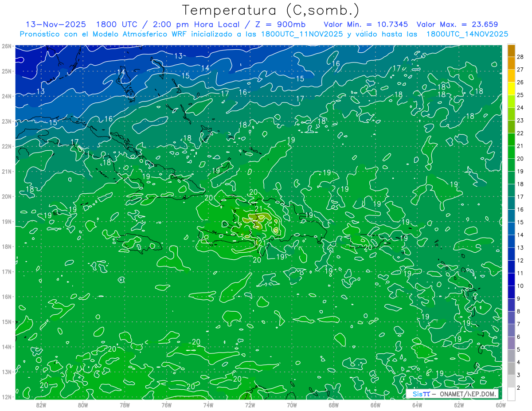Click the '25' label on the color scale
Screen dimensions: 532x411
click(520, 95)
